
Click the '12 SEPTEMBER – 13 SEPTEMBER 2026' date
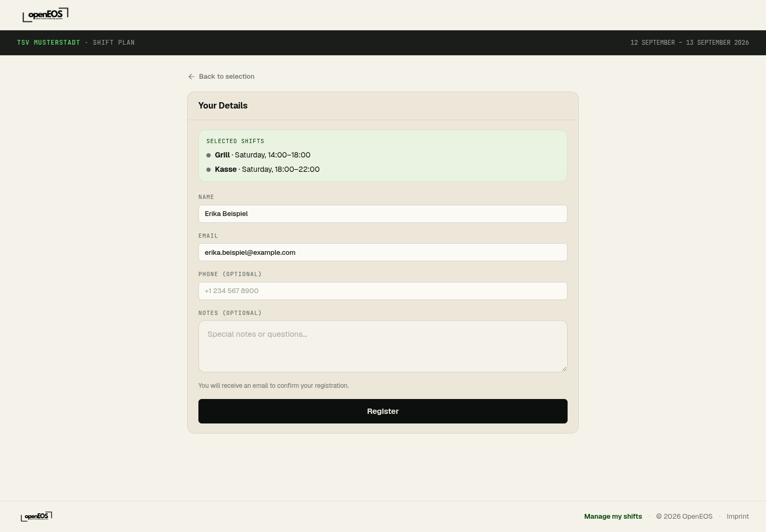(x=689, y=43)
